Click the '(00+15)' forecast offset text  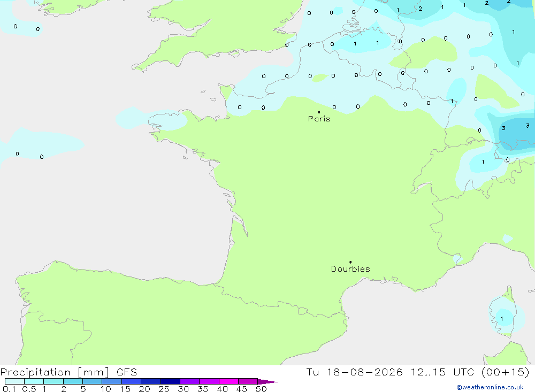tap(506, 372)
